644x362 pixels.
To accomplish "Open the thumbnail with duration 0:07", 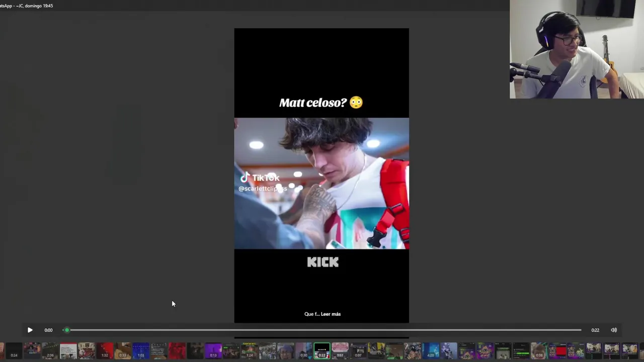I will click(358, 350).
